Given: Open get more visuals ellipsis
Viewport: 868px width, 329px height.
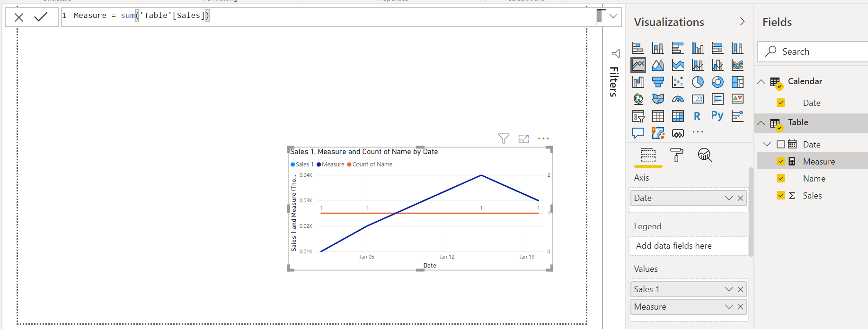Looking at the screenshot, I should (x=698, y=132).
